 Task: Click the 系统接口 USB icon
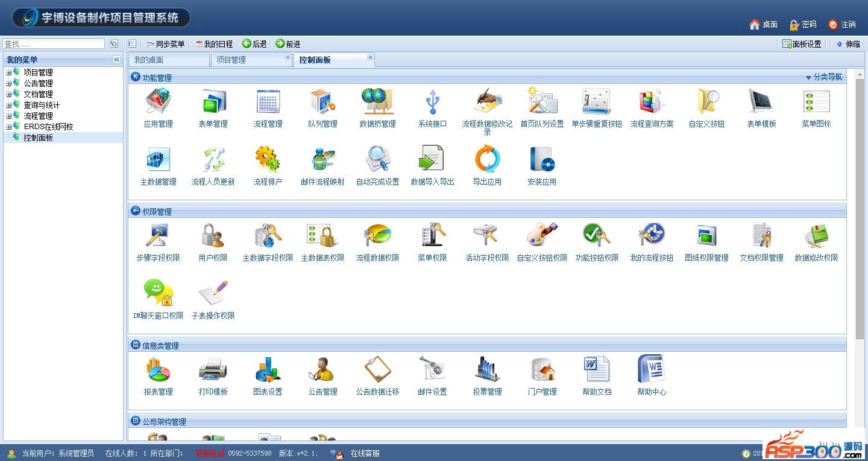coord(432,101)
